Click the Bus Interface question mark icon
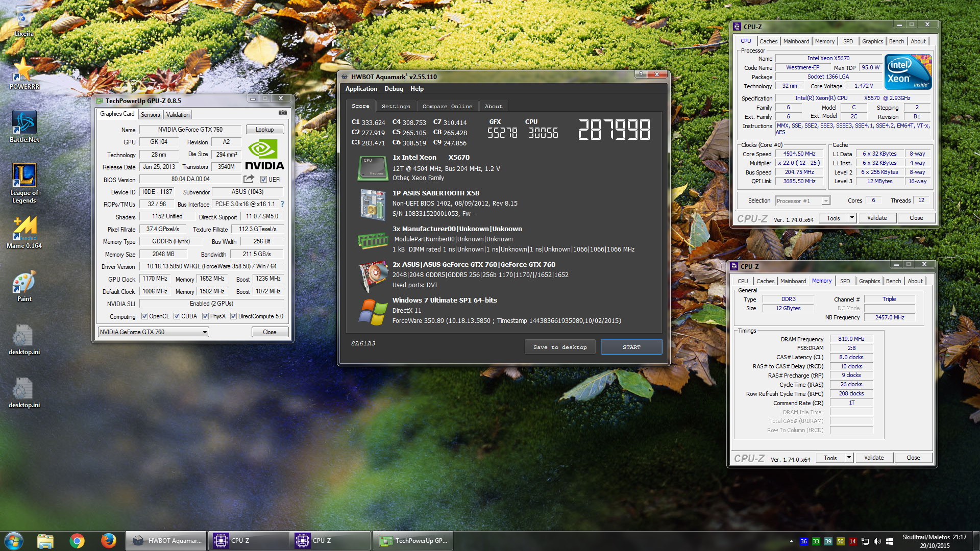 (x=282, y=204)
